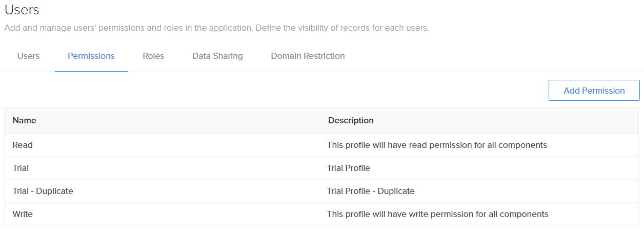The image size is (644, 240).
Task: Click blank space left of Add Permission
Action: [308, 91]
